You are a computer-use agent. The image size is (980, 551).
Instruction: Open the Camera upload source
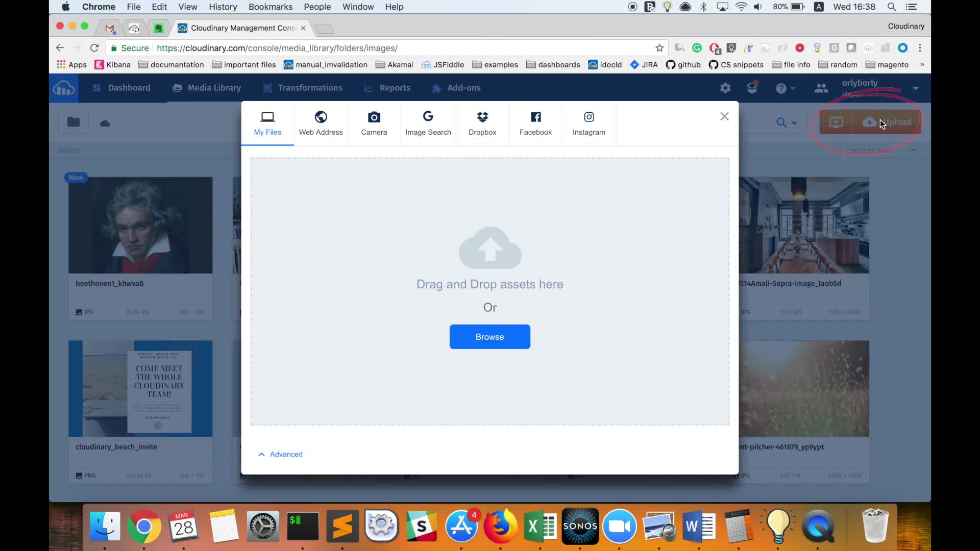374,123
